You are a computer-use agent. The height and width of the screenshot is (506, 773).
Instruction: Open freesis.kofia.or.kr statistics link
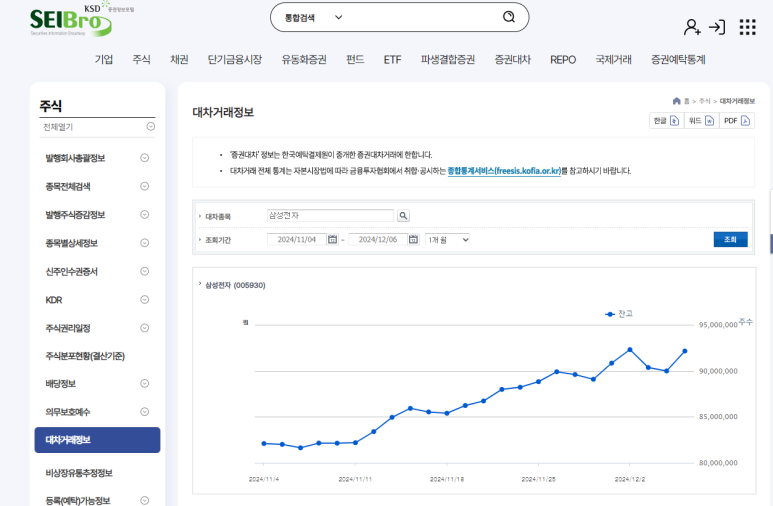[504, 171]
